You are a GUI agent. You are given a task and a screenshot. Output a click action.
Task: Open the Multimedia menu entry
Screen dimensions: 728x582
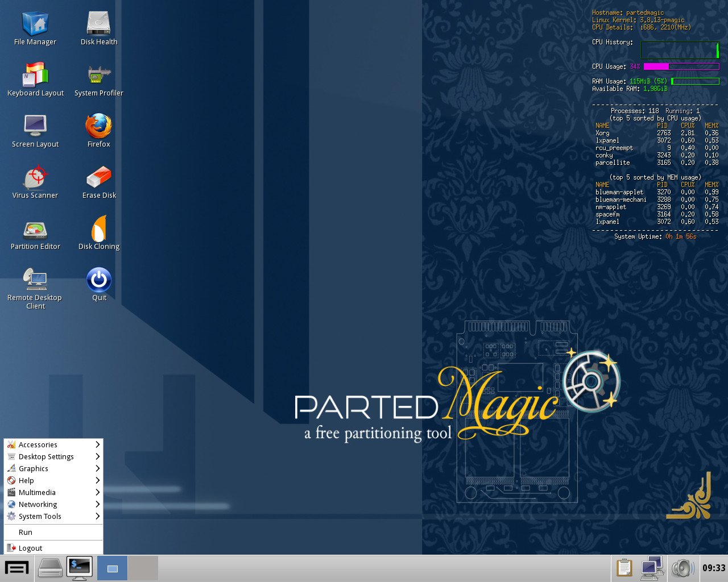36,492
